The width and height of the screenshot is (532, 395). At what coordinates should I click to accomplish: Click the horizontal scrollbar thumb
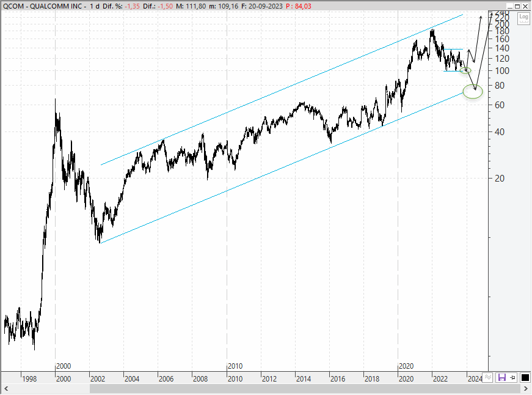(x=305, y=388)
